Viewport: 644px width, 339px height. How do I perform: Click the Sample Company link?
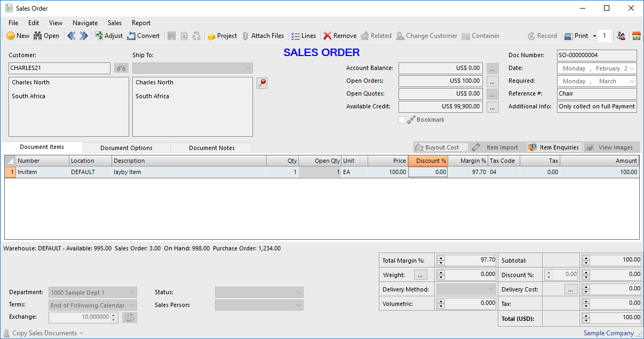[608, 333]
